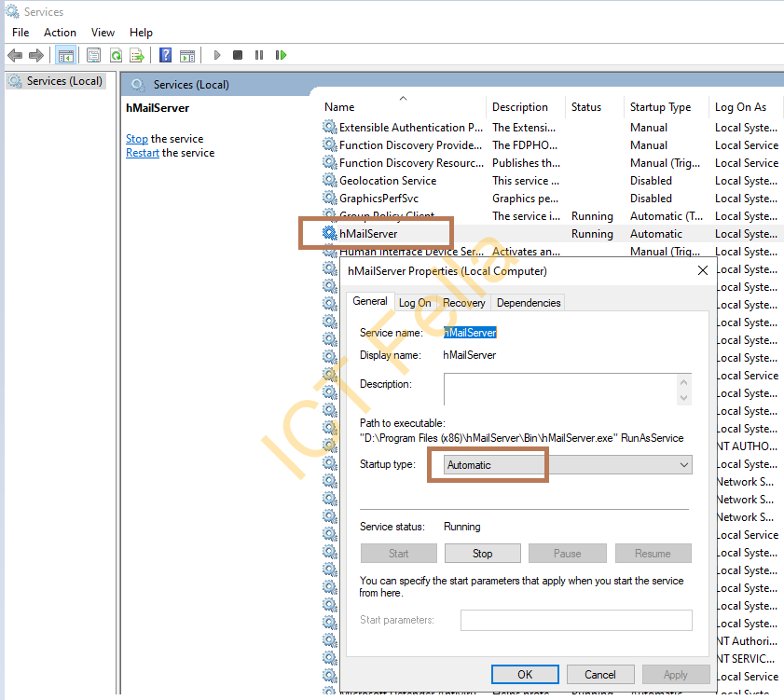
Task: Switch to the Dependencies tab
Action: click(x=529, y=303)
